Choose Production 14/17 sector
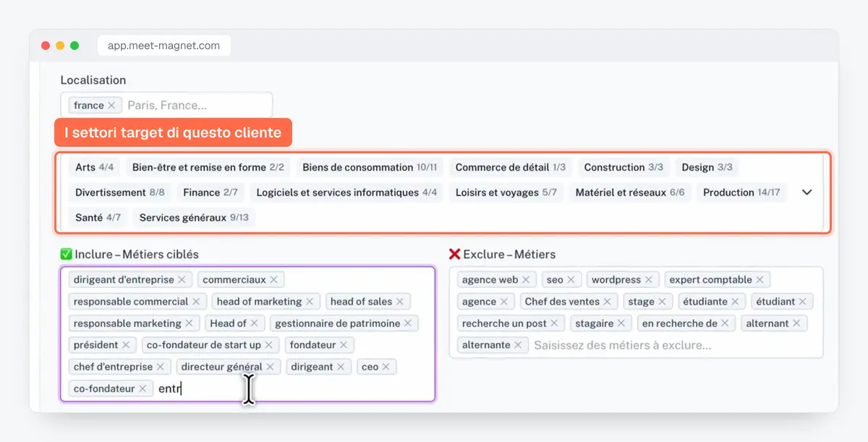Screen dimensions: 868x442 click(741, 192)
